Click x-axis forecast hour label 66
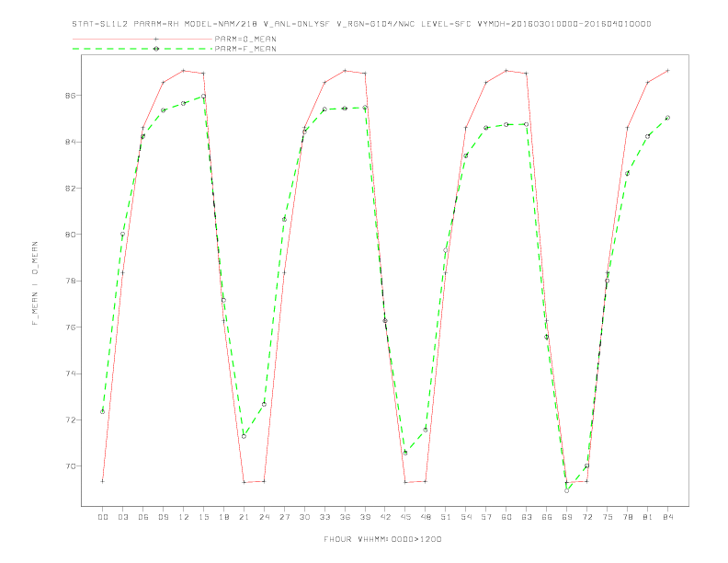Image resolution: width=728 pixels, height=563 pixels. pos(547,517)
